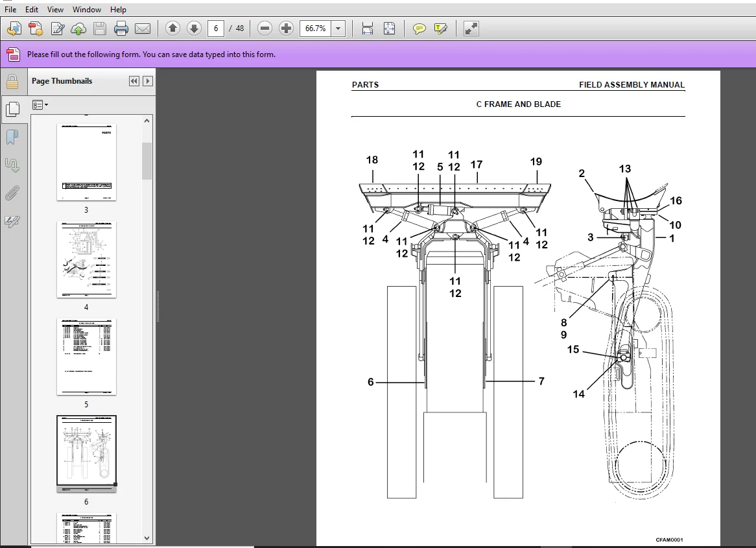Click the scrolling mode page icon
Image resolution: width=756 pixels, height=548 pixels.
point(368,29)
